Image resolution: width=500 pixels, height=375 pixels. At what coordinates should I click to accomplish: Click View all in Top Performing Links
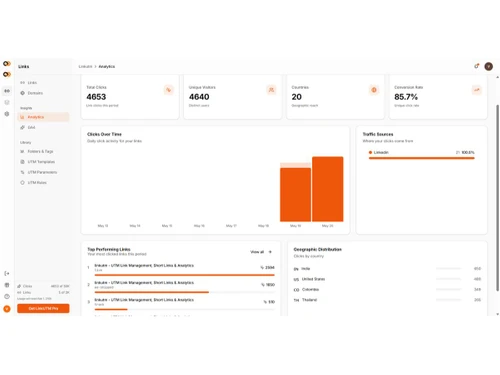tap(261, 252)
